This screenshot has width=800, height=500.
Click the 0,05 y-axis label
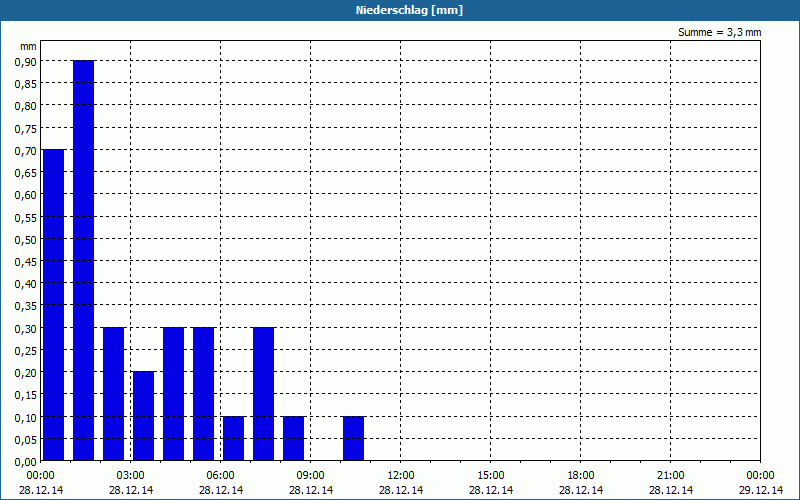pyautogui.click(x=26, y=440)
